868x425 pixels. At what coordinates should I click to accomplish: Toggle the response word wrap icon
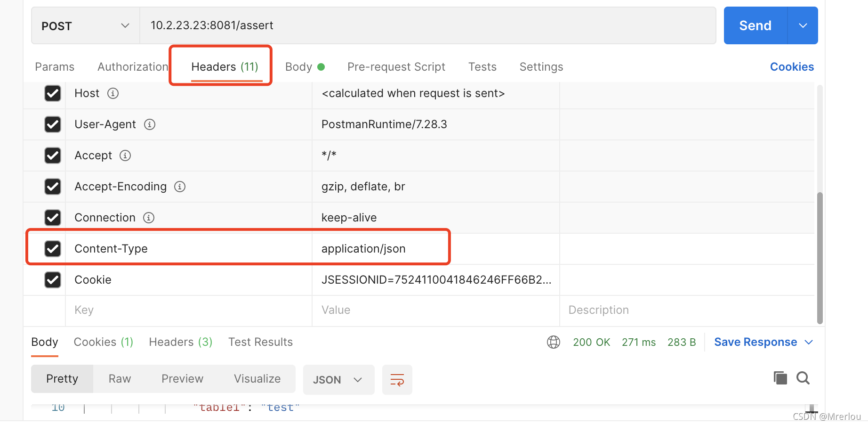pos(397,380)
